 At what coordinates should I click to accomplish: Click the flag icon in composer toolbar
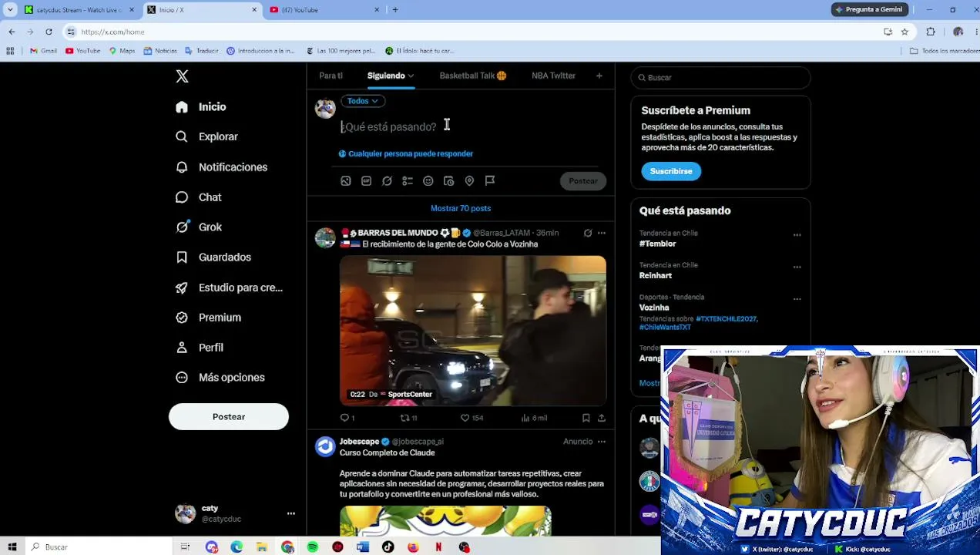(x=490, y=181)
